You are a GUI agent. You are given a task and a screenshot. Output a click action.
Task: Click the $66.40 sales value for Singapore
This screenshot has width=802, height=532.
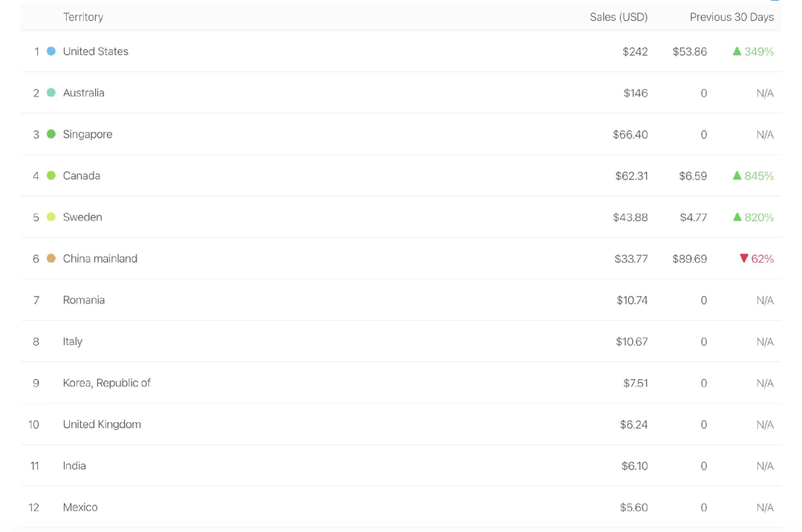[x=630, y=134]
